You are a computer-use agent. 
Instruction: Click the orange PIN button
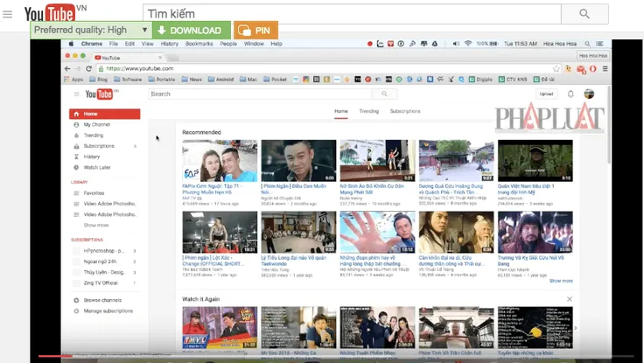pos(256,31)
